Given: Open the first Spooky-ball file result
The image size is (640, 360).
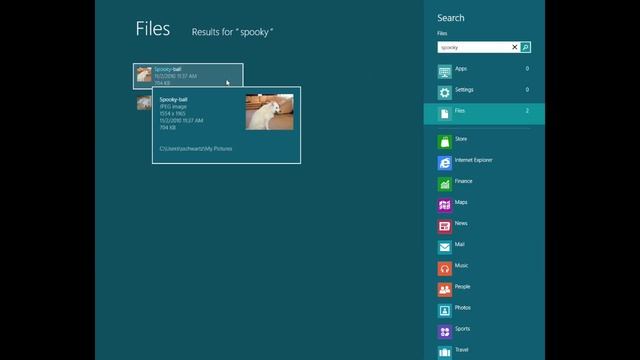Looking at the screenshot, I should [188, 76].
